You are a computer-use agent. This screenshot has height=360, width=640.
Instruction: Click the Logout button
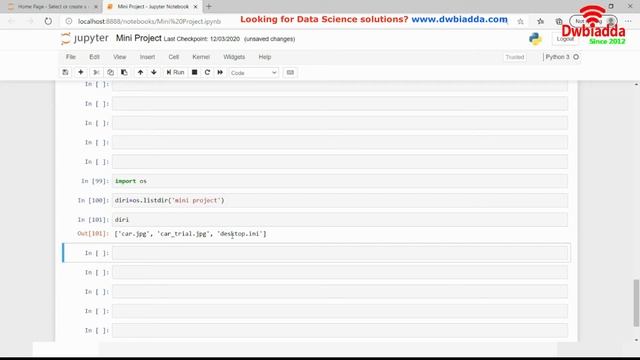(565, 39)
